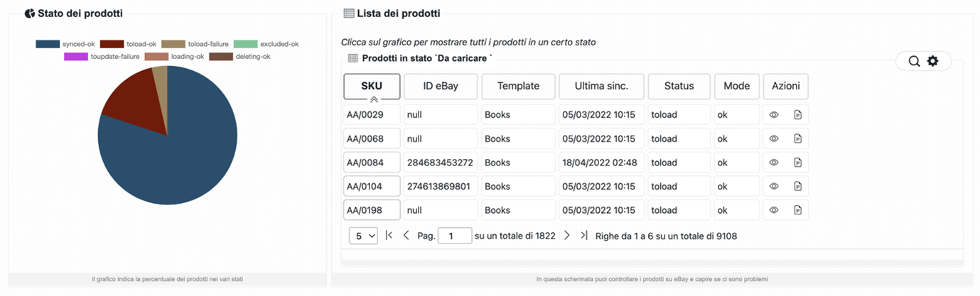View product AA/0068 with eye icon
The image size is (980, 296).
pos(775,138)
